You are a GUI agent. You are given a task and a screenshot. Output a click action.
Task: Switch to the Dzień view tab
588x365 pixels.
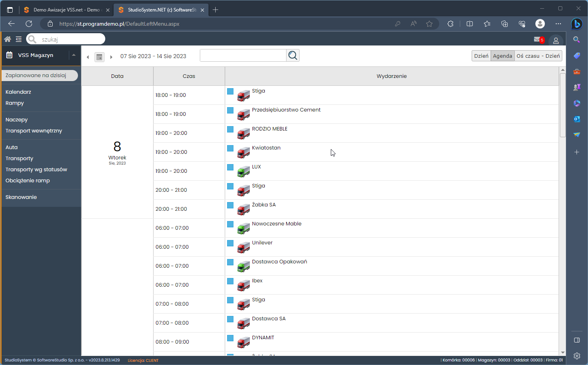[481, 56]
